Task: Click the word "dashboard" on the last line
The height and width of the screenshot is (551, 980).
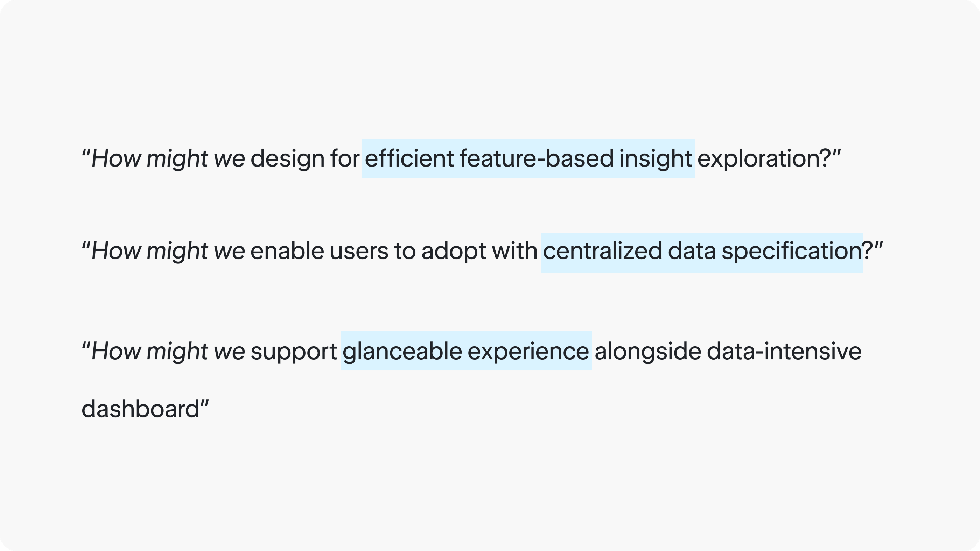Action: coord(140,409)
